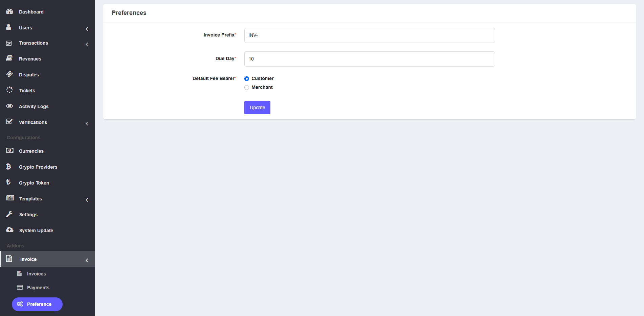Open the Preference page button
The image size is (644, 316).
(37, 304)
